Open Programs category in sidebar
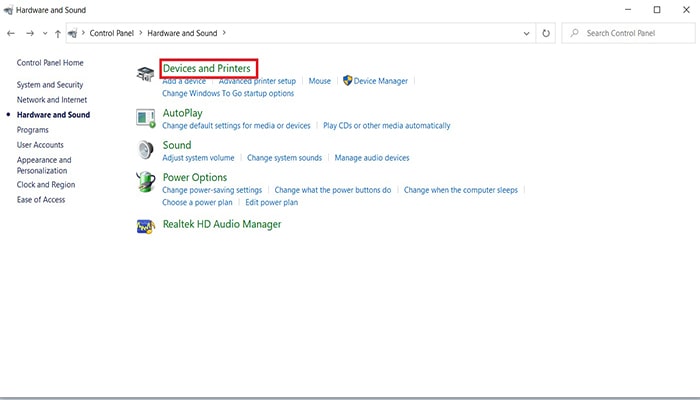700x400 pixels. tap(33, 130)
